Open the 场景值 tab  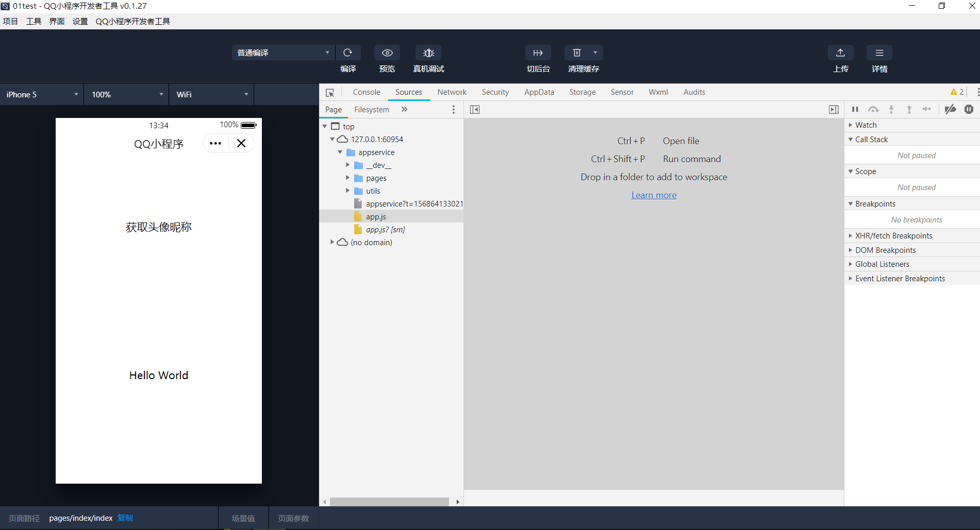tap(243, 518)
